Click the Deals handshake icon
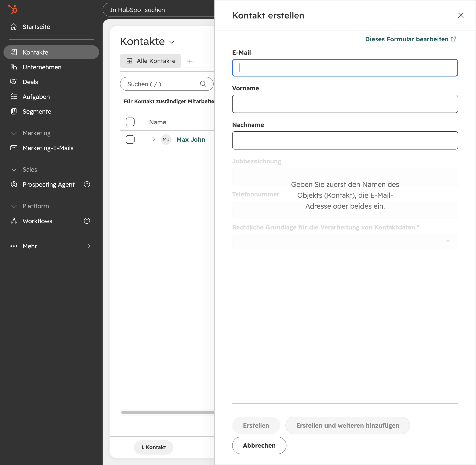 pyautogui.click(x=14, y=81)
